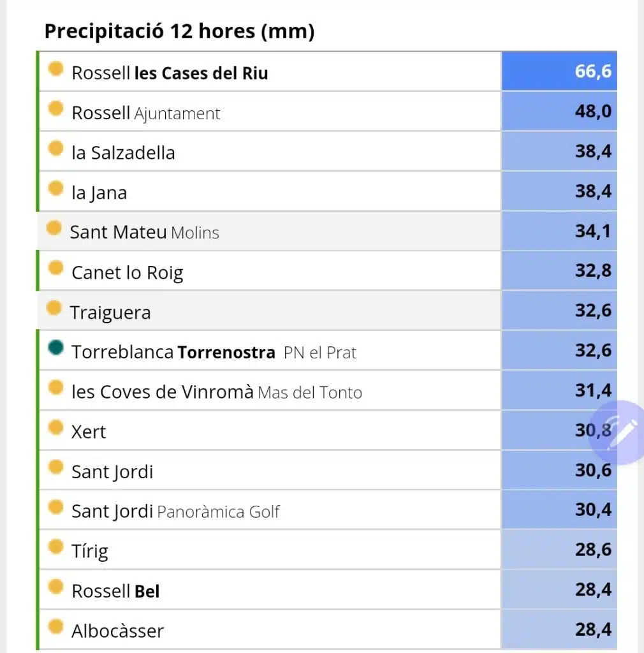Open the Traiguera station row
The image size is (644, 653).
269,311
